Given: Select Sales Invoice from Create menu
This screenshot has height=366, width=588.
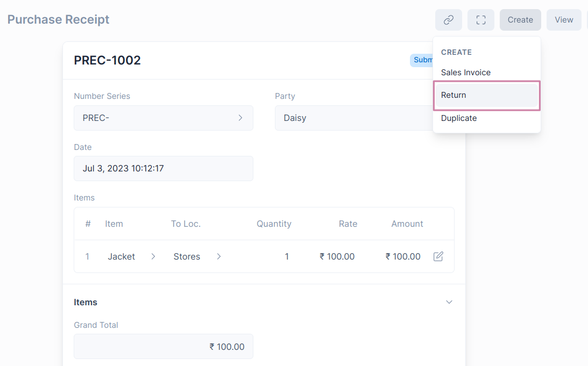Looking at the screenshot, I should point(466,73).
